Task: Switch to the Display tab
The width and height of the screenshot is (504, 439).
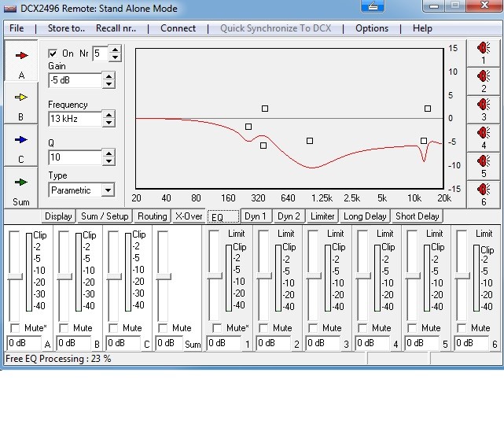Action: [x=58, y=216]
